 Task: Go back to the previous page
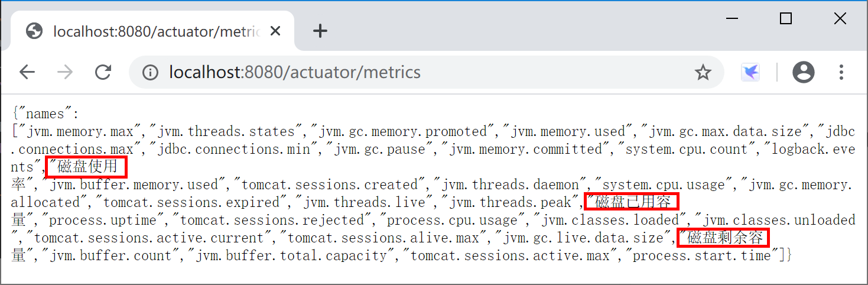[x=27, y=73]
